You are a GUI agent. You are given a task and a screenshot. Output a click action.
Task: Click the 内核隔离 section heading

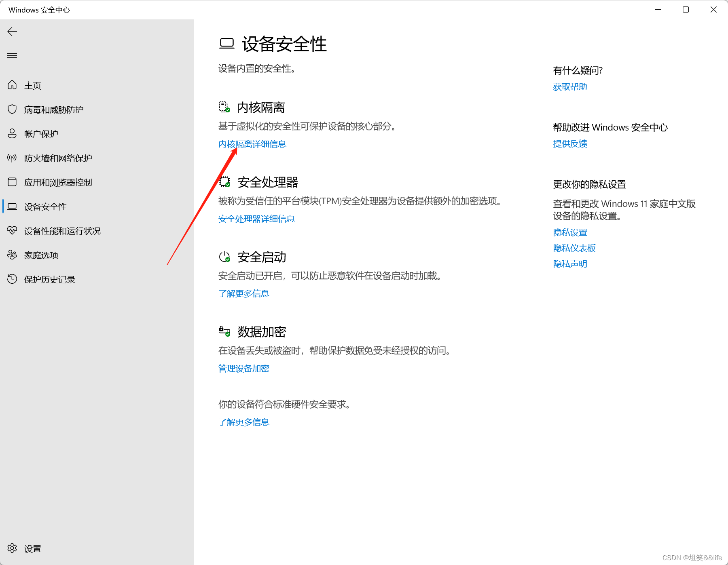coord(261,108)
